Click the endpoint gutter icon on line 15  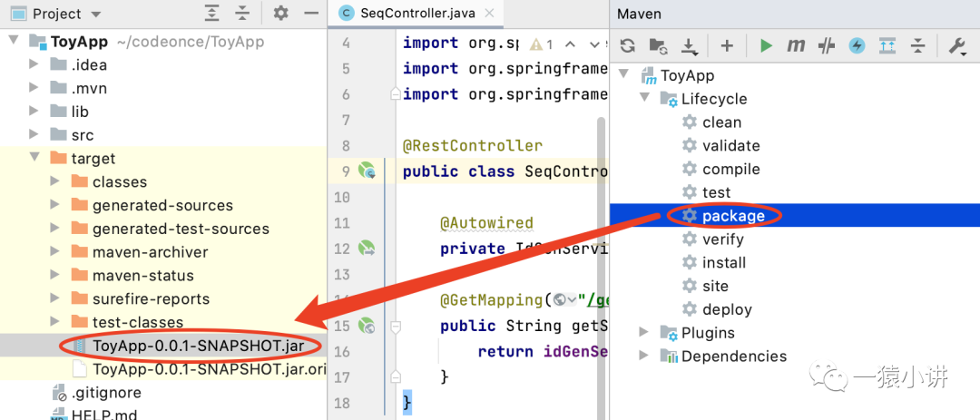(367, 326)
